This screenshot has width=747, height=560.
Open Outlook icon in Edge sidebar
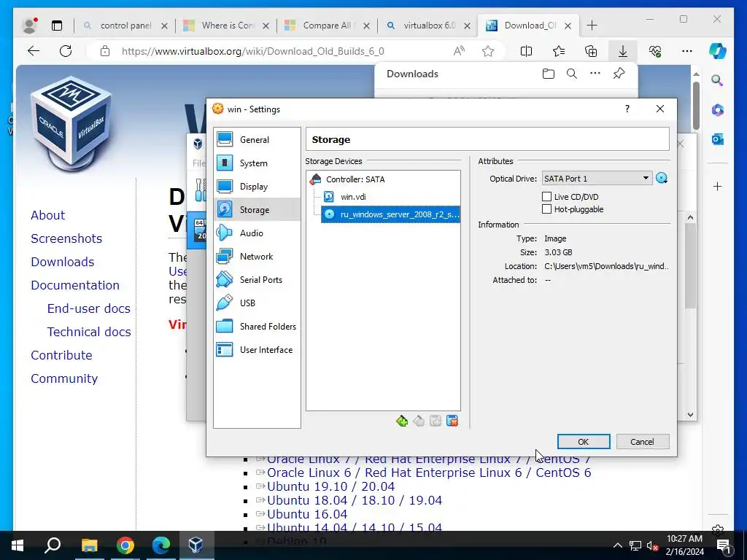[x=718, y=139]
